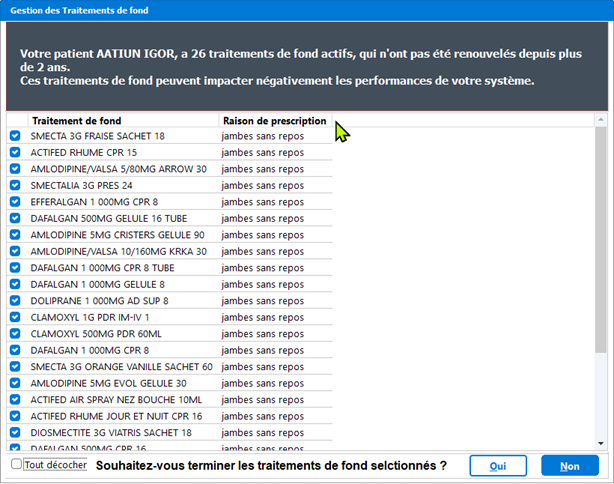Click the scrollbar up arrow
Screen dimensions: 614x484
click(600, 119)
